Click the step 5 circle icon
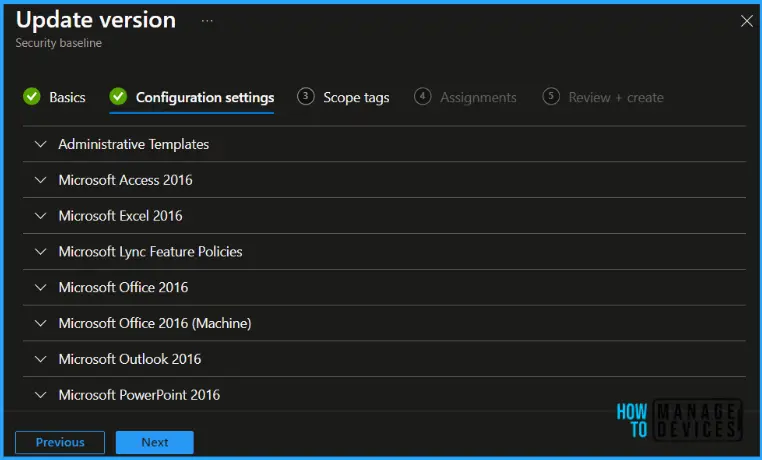 pyautogui.click(x=551, y=96)
